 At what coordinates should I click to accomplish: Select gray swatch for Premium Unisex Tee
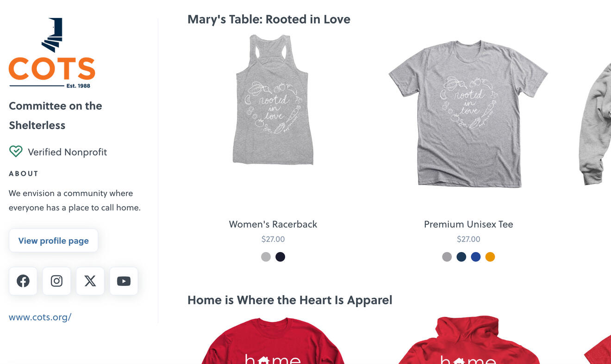[x=447, y=257]
